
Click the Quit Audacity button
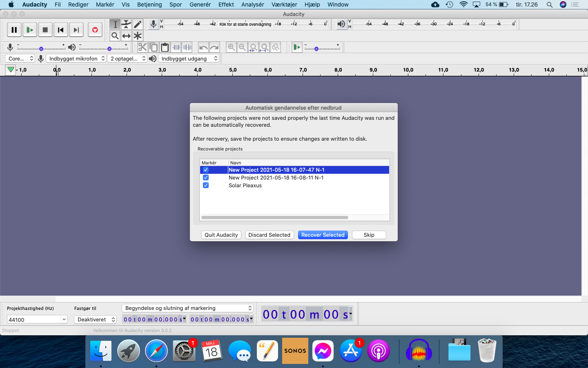point(221,235)
